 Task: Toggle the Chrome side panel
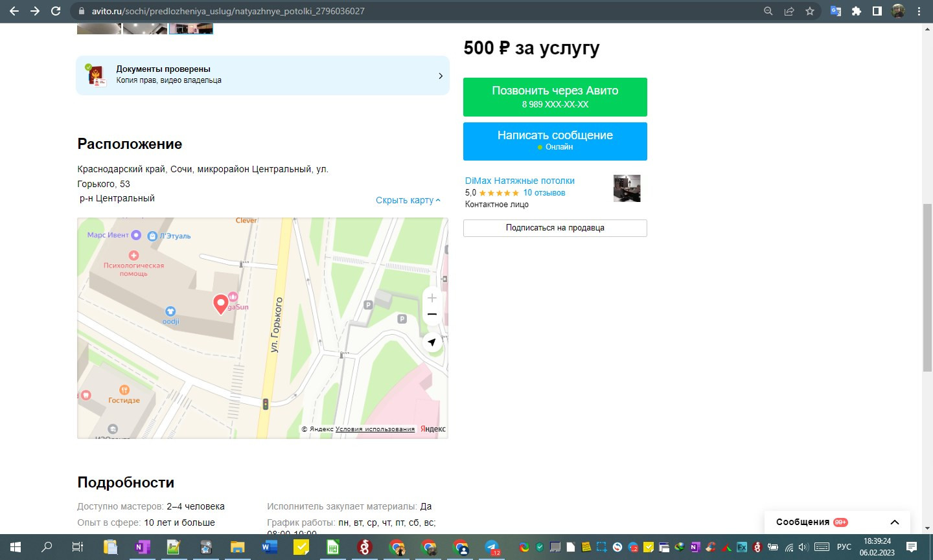pos(877,11)
